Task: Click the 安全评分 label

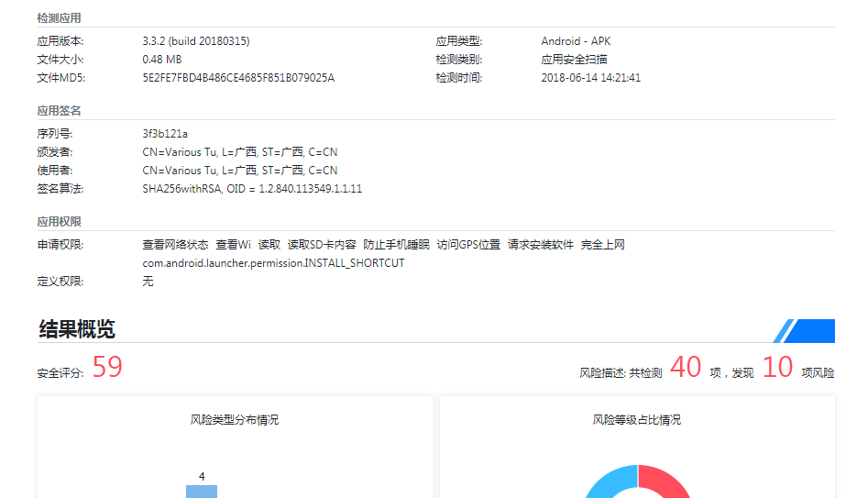Action: pos(60,372)
